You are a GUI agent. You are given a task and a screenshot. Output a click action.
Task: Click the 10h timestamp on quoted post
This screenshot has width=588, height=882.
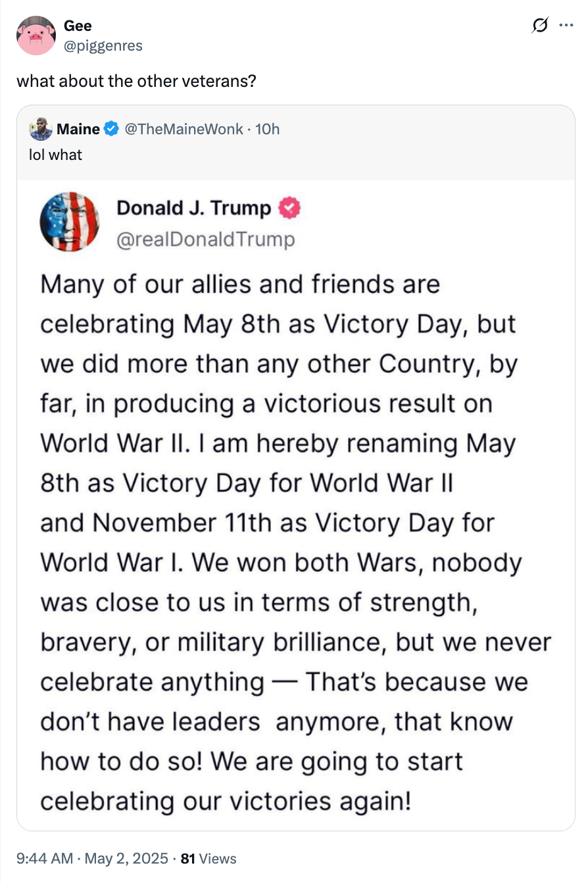(267, 129)
